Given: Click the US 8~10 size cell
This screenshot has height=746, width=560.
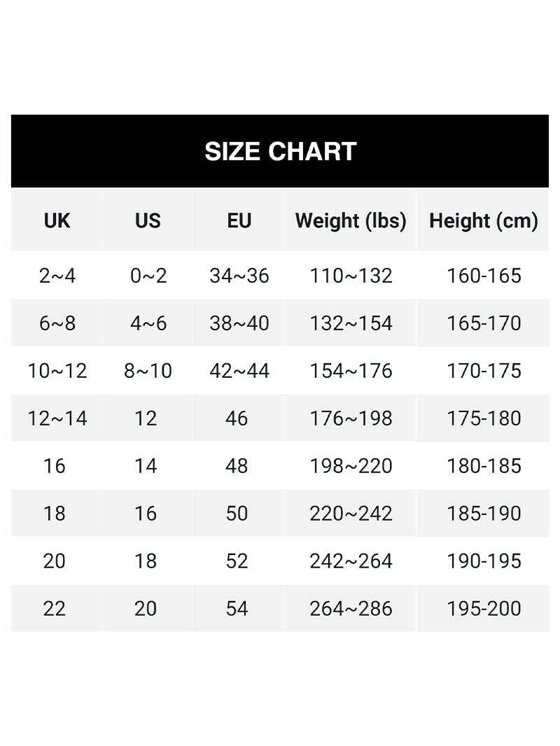Looking at the screenshot, I should coord(148,371).
